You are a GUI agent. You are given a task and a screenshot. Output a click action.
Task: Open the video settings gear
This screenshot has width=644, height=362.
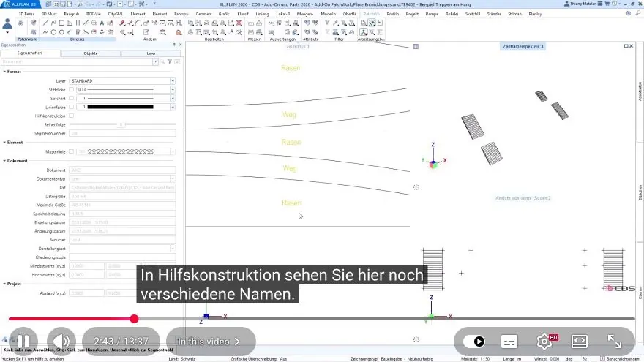[x=544, y=341]
